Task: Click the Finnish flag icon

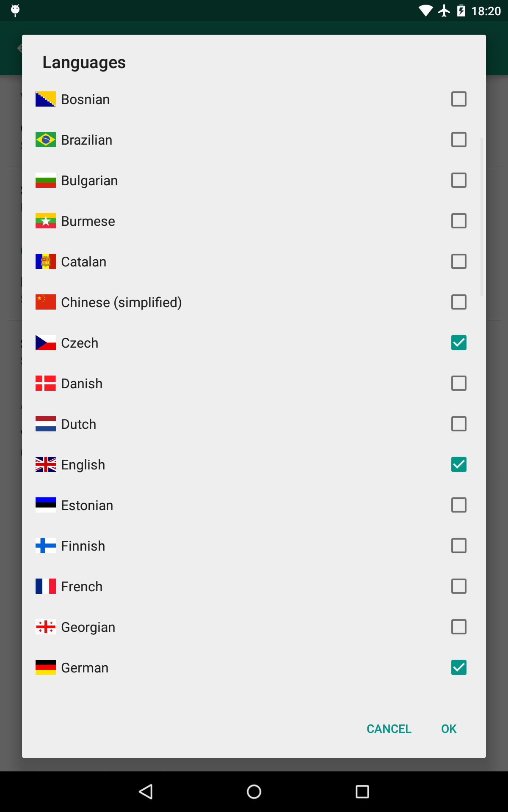Action: [x=46, y=546]
